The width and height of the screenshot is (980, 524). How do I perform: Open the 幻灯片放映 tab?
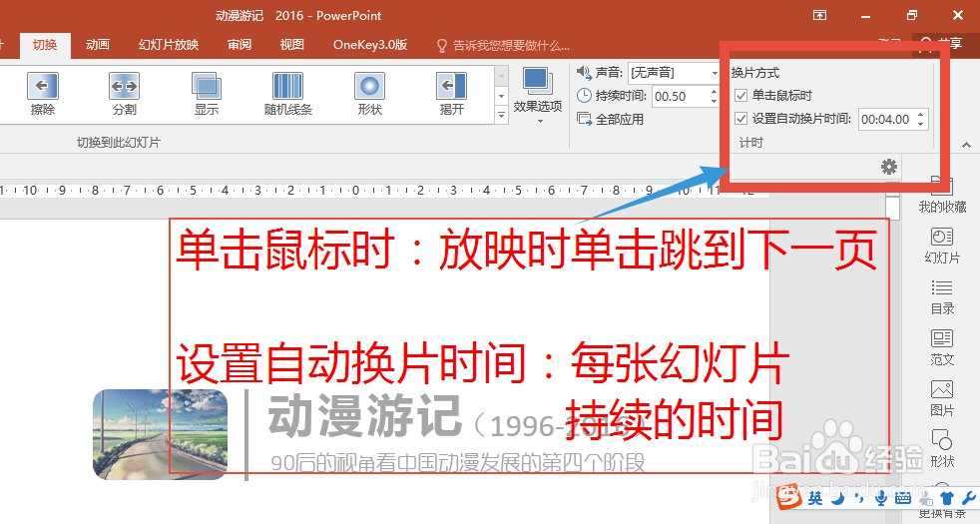point(169,45)
